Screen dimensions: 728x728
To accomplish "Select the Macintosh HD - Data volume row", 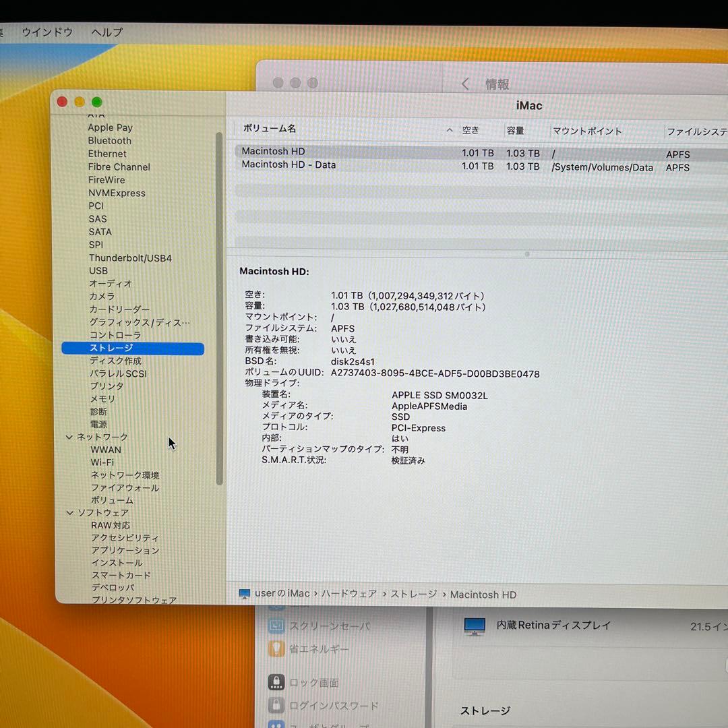I will pyautogui.click(x=289, y=164).
